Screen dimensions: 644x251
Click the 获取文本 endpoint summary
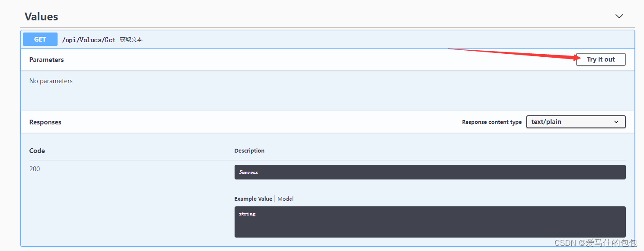[x=131, y=39]
